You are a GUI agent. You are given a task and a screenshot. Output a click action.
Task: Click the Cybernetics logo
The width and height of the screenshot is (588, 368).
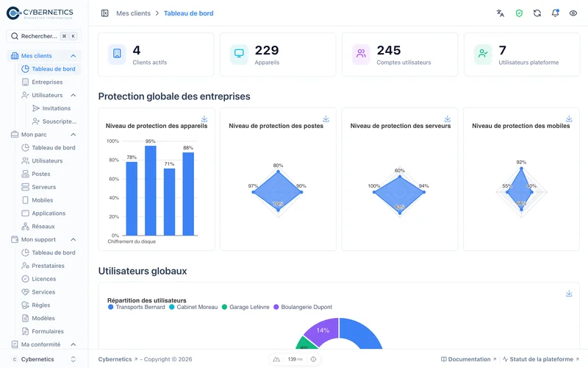[x=40, y=13]
